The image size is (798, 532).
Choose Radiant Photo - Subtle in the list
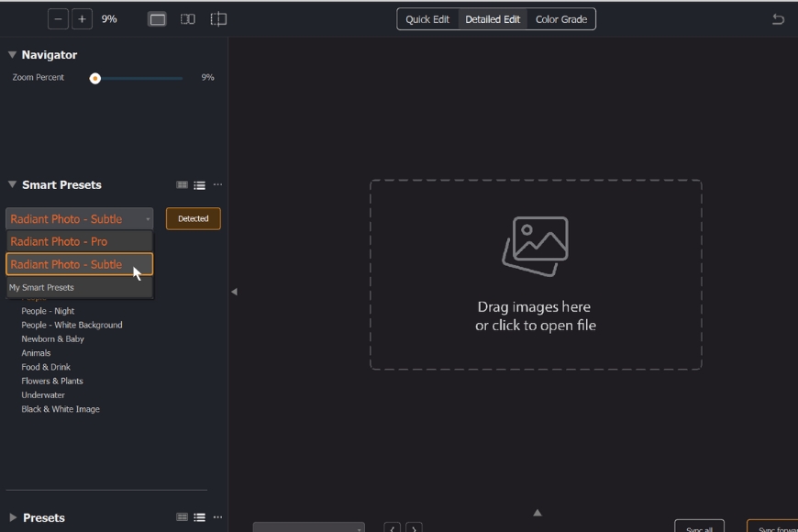point(80,264)
